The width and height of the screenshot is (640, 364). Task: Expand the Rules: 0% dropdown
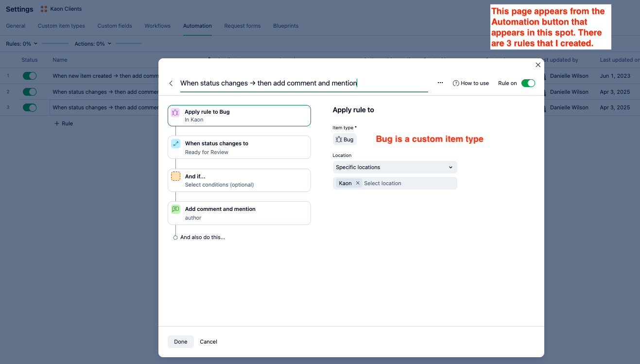[x=21, y=44]
